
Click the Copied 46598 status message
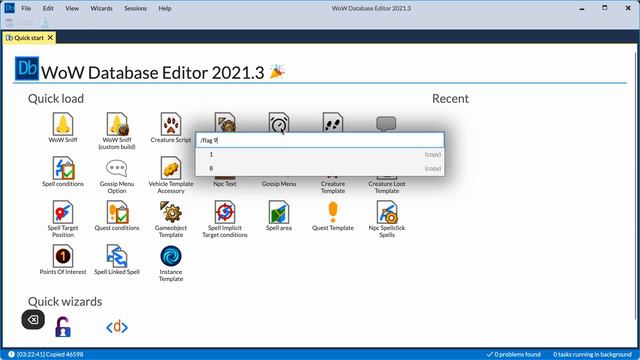(x=45, y=354)
